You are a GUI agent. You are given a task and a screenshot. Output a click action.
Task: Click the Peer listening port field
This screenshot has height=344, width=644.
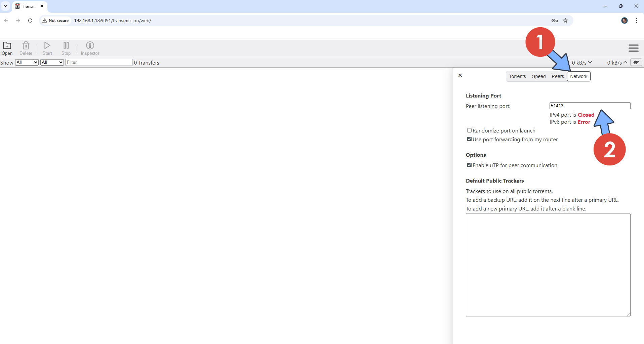590,106
